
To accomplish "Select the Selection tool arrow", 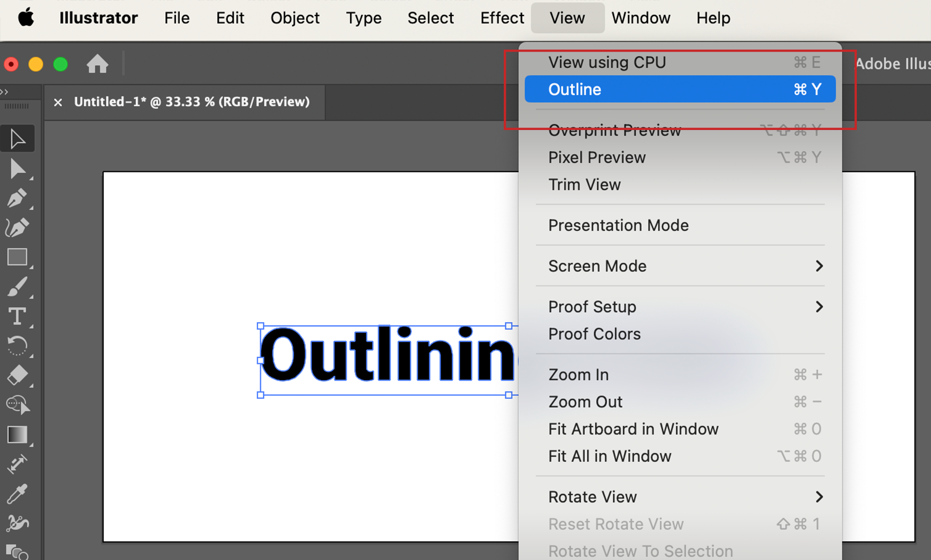I will click(x=17, y=139).
